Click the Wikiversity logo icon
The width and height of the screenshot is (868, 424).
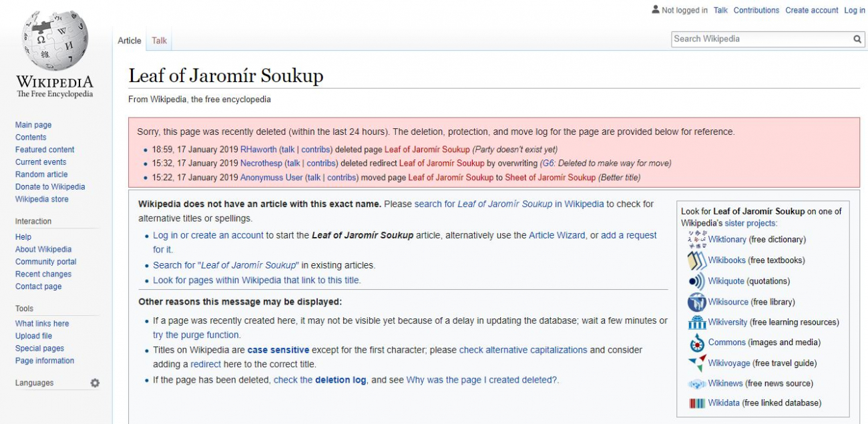tap(697, 323)
